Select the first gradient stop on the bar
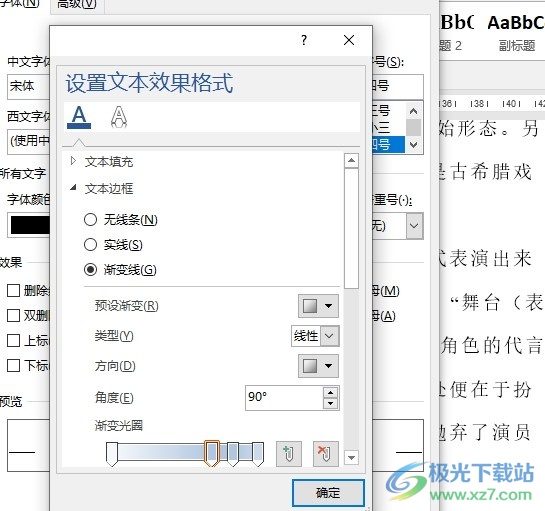This screenshot has height=511, width=545. tap(112, 454)
